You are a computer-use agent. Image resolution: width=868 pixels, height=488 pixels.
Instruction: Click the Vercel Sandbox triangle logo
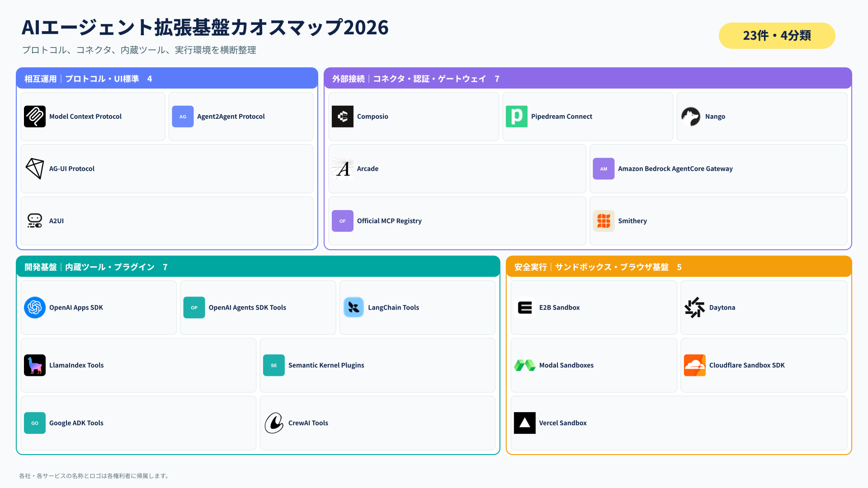tap(525, 423)
